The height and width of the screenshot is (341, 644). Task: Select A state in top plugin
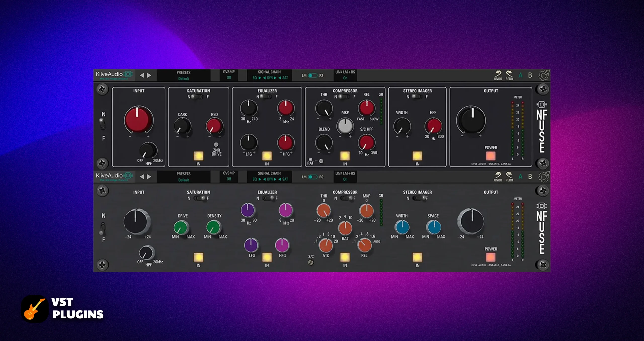tap(520, 75)
